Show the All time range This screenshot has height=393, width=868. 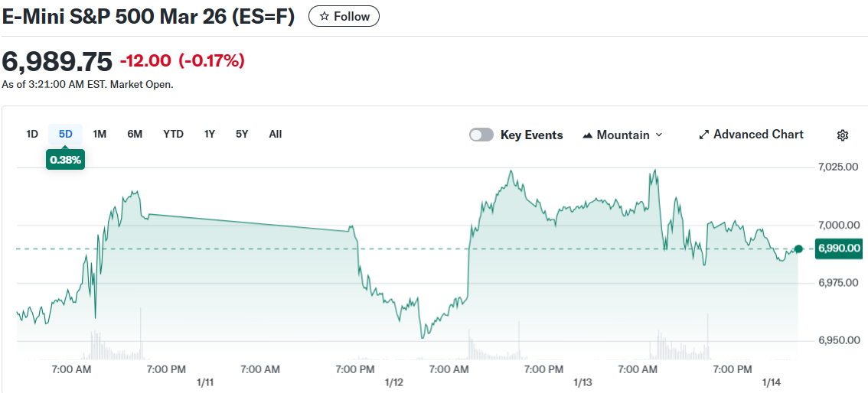click(276, 134)
